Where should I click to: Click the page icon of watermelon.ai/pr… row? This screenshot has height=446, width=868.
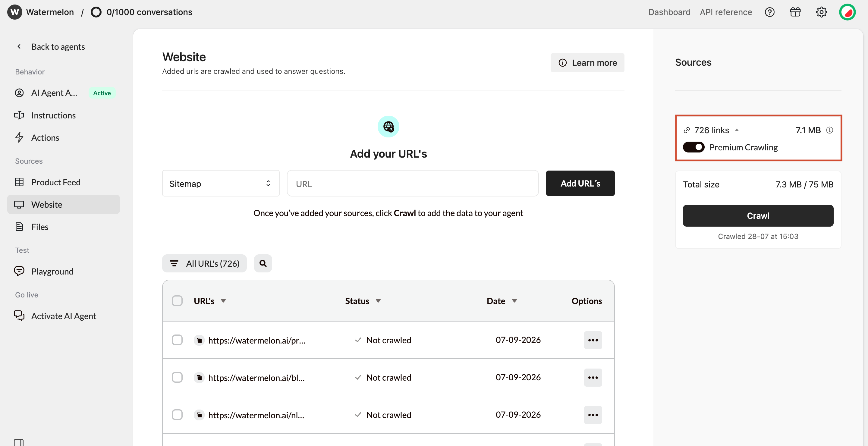click(x=199, y=340)
